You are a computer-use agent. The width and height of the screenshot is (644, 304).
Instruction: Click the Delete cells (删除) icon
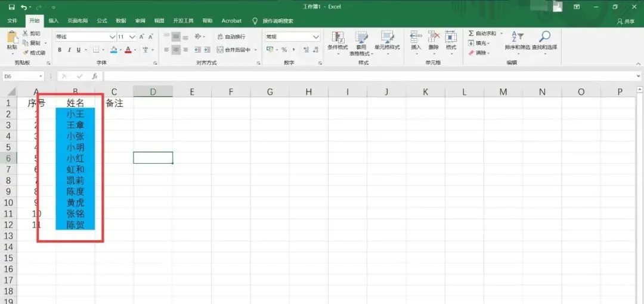[434, 36]
